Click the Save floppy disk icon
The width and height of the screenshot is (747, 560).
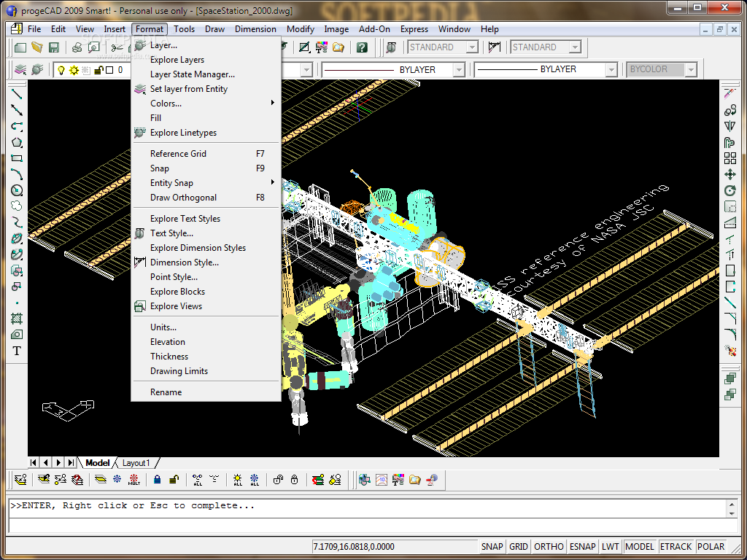coord(53,47)
